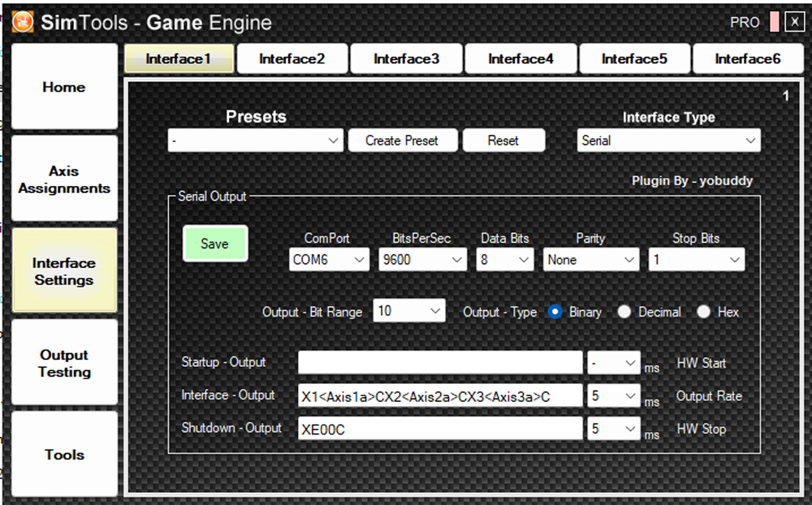Click the green Save button
The image size is (812, 505).
click(215, 244)
